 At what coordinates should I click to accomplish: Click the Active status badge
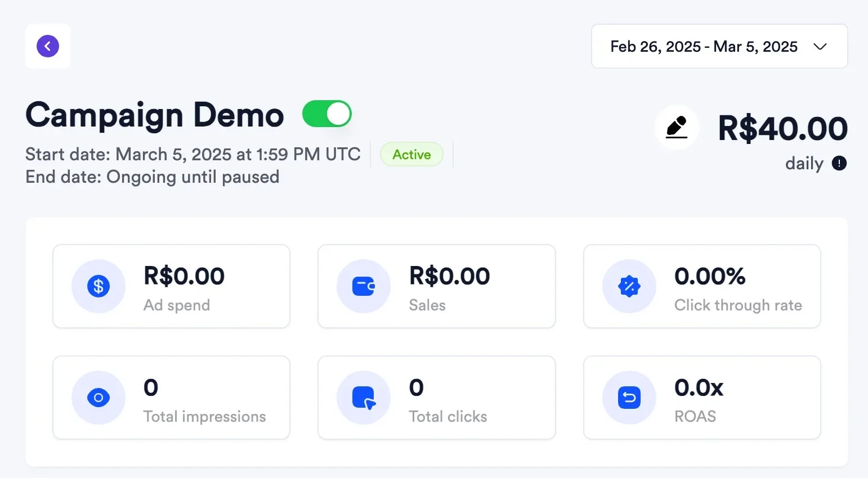411,154
